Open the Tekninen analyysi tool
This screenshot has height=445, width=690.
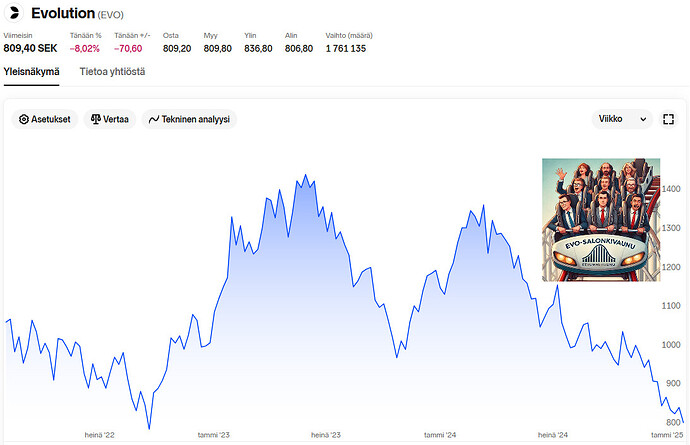pyautogui.click(x=196, y=119)
